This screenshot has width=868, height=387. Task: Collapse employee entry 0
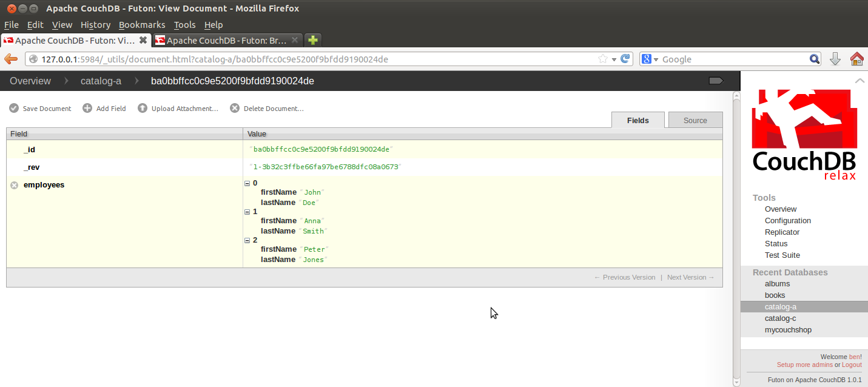coord(247,183)
